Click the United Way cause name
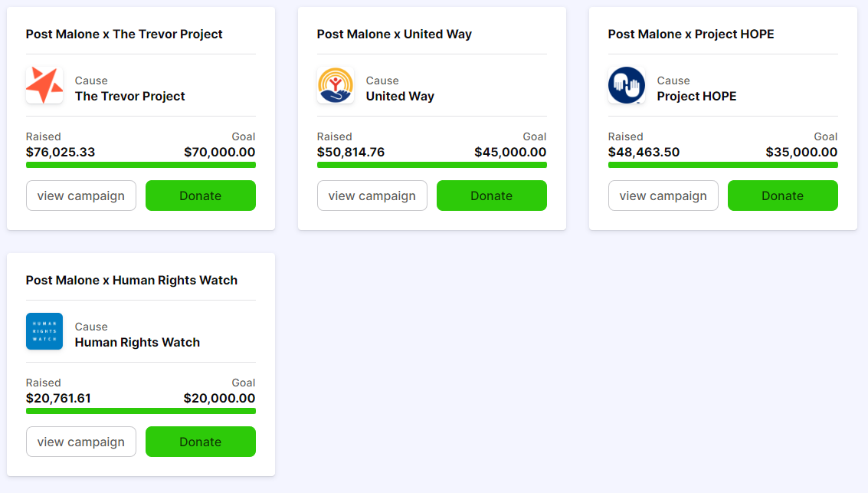 [x=400, y=97]
